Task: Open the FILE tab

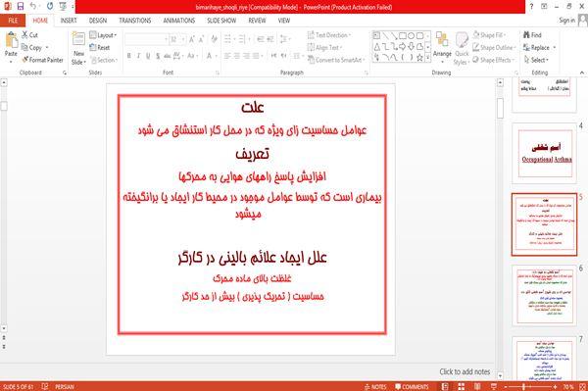Action: (x=13, y=21)
